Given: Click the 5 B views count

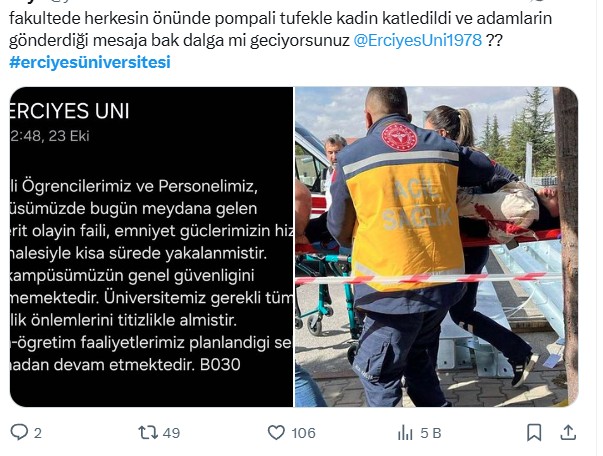Looking at the screenshot, I should (x=430, y=433).
